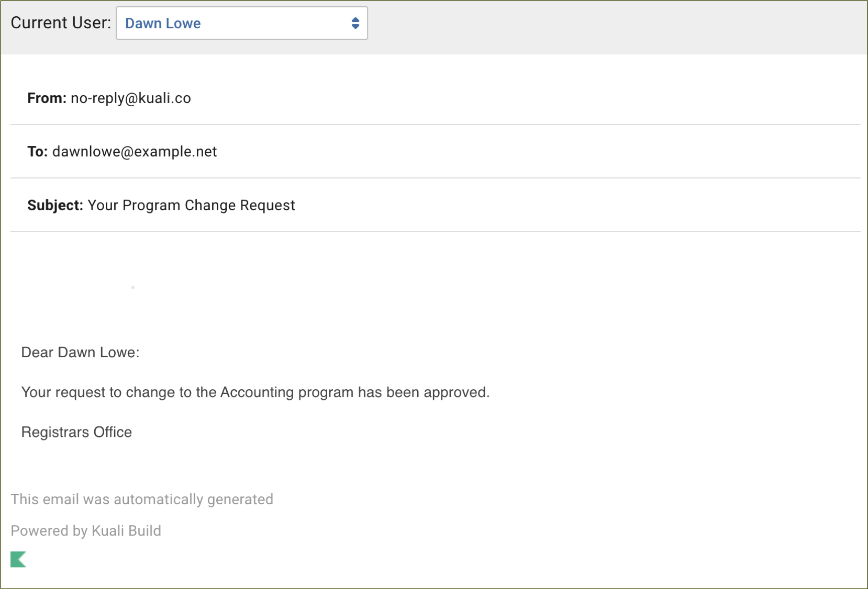Select the From address no-reply@kuali.co
The width and height of the screenshot is (868, 589).
click(x=131, y=98)
